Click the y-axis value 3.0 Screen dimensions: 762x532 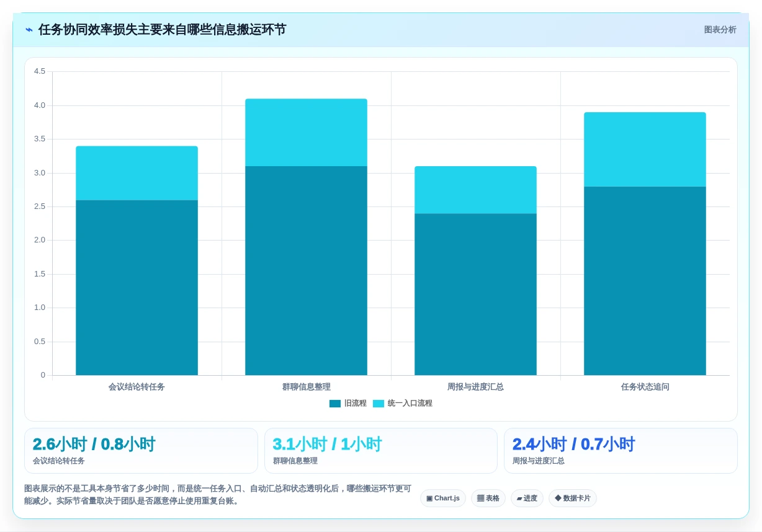point(40,173)
